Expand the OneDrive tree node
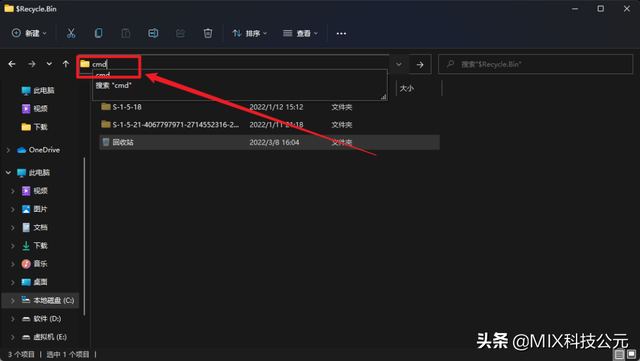Viewport: 640px width, 361px height. (8, 150)
